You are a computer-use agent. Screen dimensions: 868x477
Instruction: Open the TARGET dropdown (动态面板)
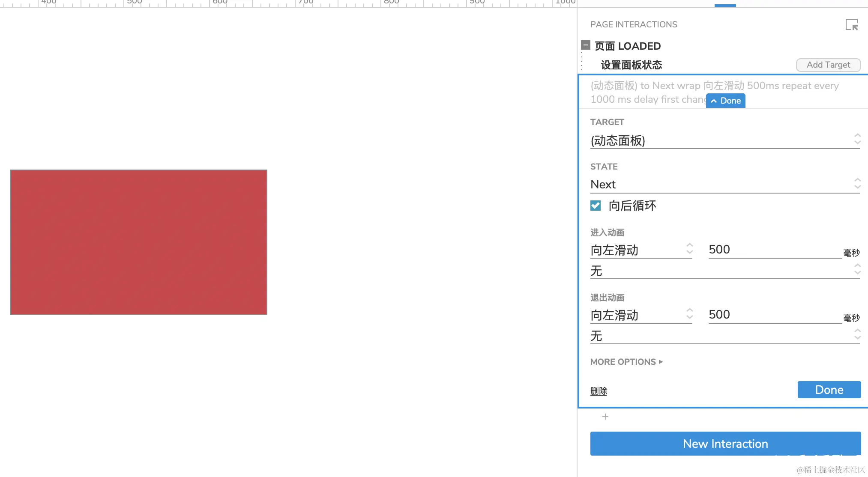tap(725, 140)
